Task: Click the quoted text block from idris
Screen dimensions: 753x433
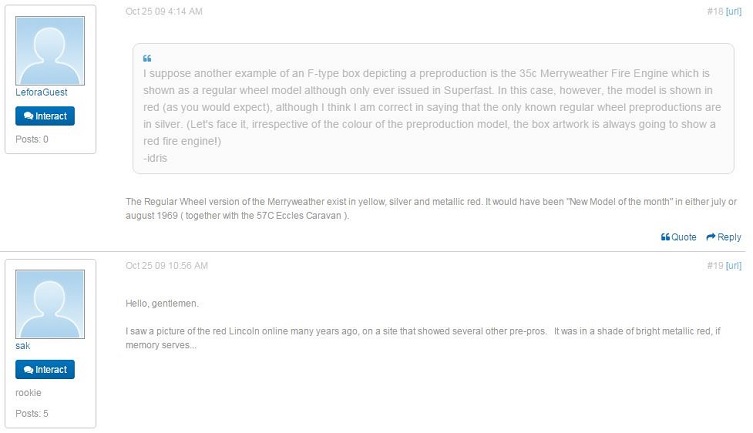Action: pos(433,109)
